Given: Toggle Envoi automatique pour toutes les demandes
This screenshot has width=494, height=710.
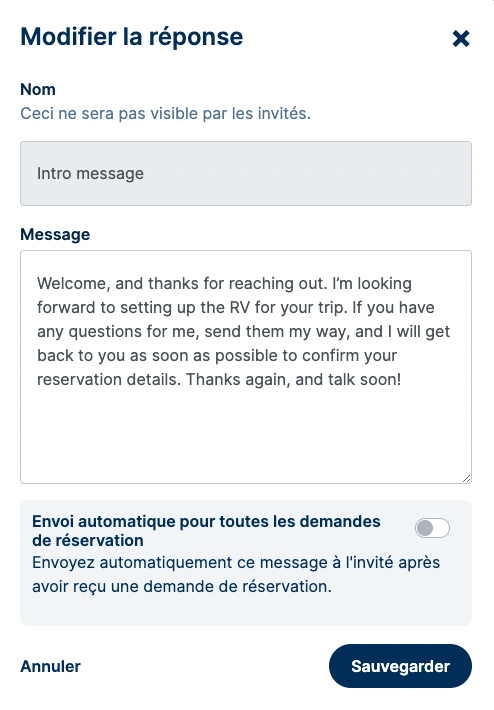Looking at the screenshot, I should coord(432,528).
